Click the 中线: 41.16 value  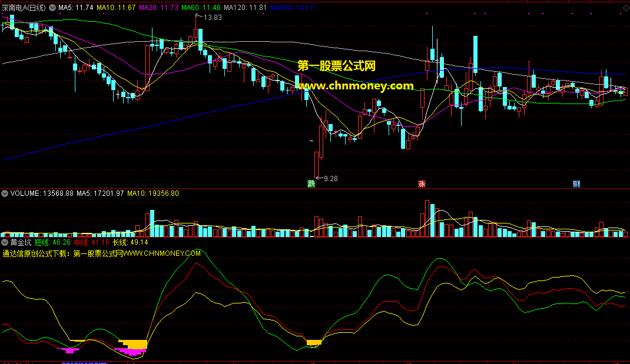point(92,242)
